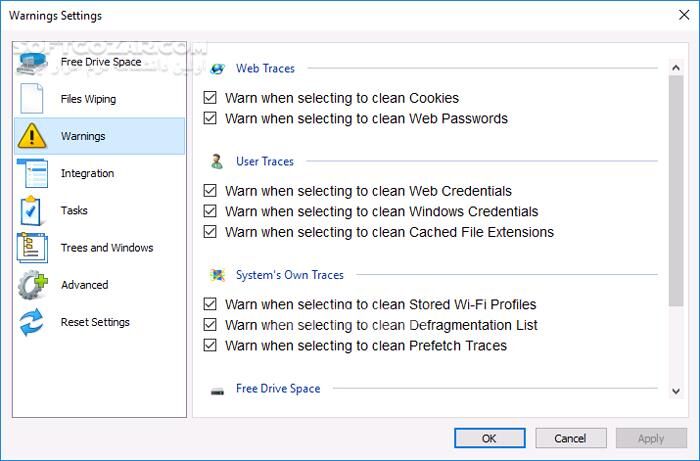This screenshot has width=700, height=461.
Task: Open the Advanced gear icon
Action: click(x=33, y=285)
